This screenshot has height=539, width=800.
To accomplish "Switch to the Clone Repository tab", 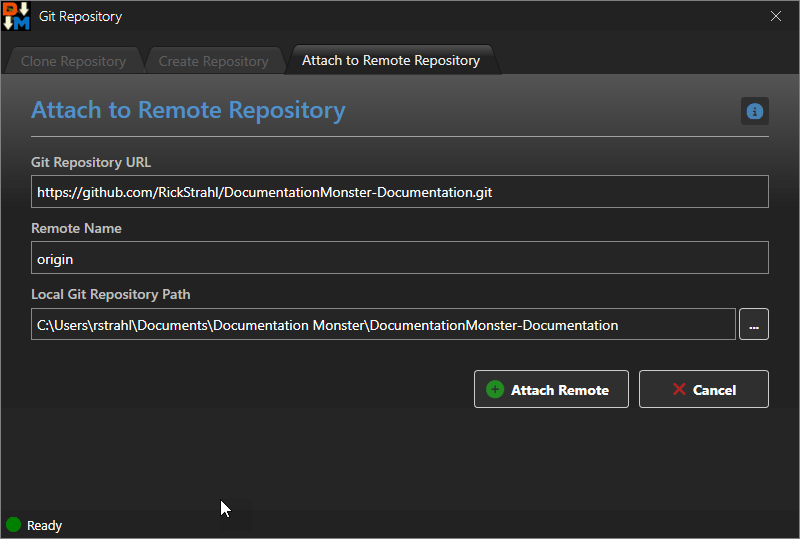I will click(73, 61).
